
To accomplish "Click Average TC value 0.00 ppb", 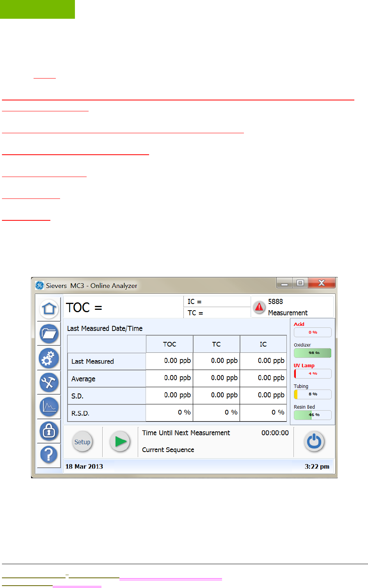I will (216, 378).
